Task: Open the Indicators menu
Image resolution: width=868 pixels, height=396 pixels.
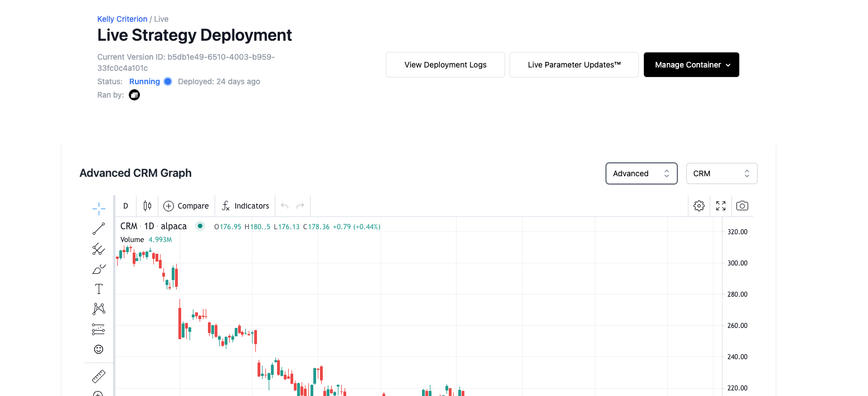Action: [x=245, y=205]
